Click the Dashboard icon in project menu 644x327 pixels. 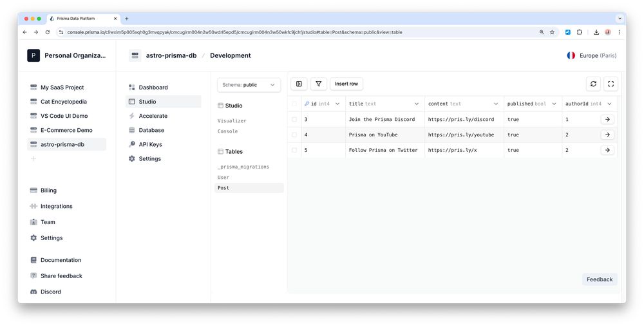point(132,88)
